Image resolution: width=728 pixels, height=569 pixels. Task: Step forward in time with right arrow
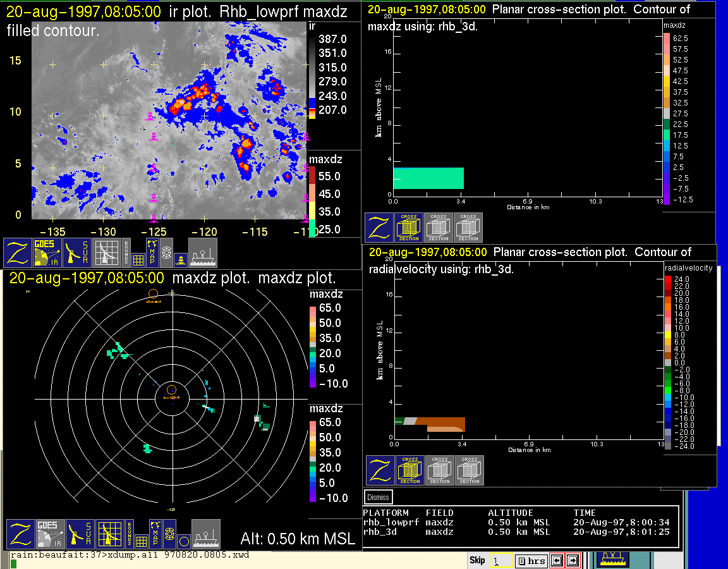[573, 561]
